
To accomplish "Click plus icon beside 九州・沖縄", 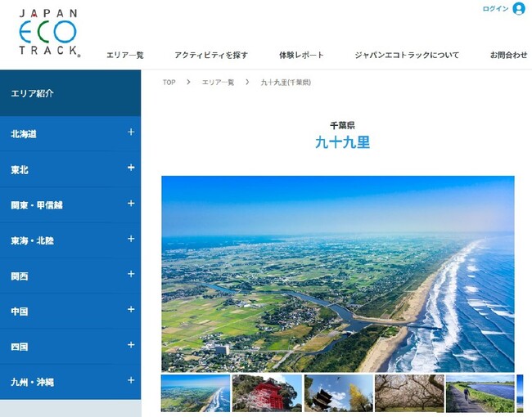I will [x=131, y=380].
